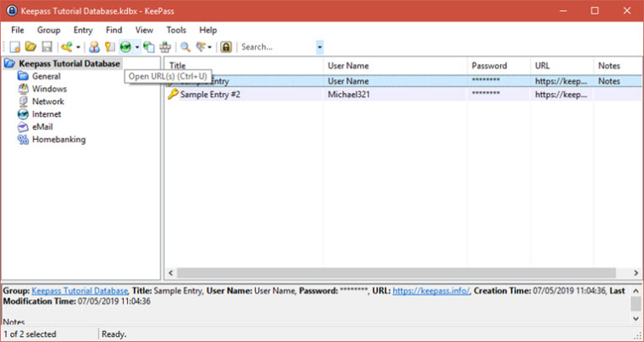This screenshot has width=644, height=342.
Task: Sort by the Password column header
Action: (499, 66)
